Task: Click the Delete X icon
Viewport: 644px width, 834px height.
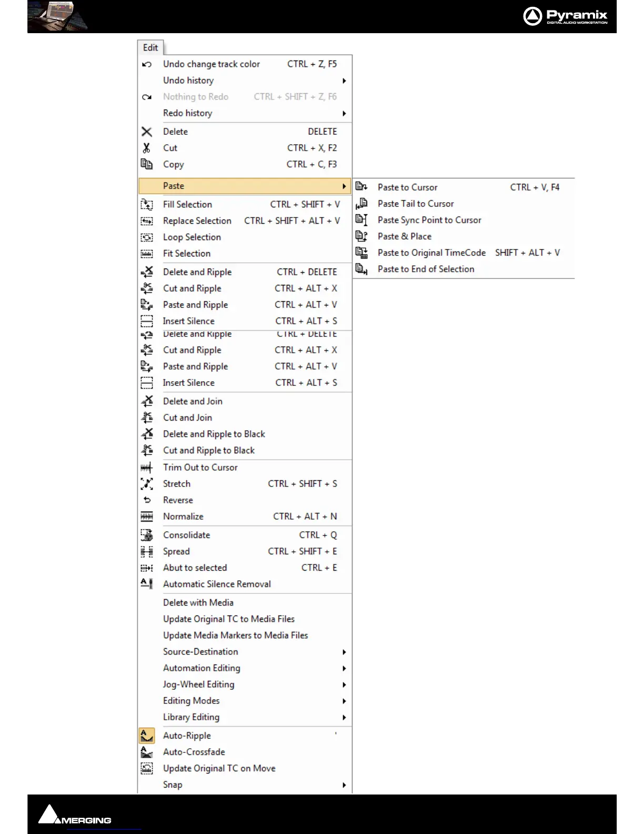Action: click(x=147, y=132)
